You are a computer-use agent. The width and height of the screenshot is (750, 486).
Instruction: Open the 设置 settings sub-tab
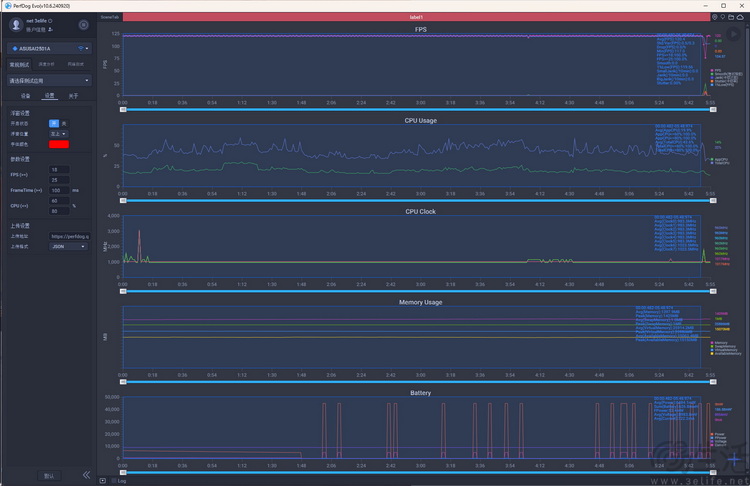[x=49, y=96]
